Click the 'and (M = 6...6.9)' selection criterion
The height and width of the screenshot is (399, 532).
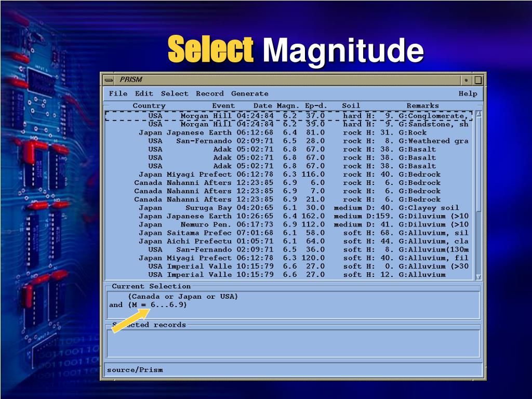148,304
